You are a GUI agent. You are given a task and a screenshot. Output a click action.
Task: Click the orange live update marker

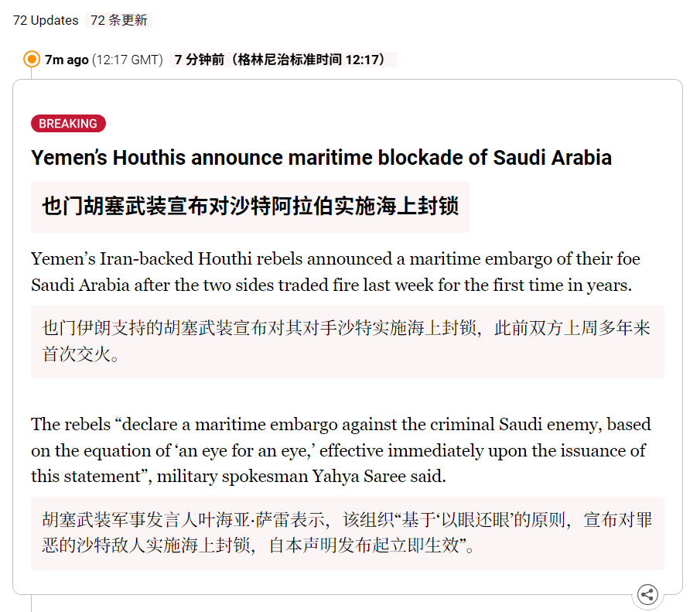click(32, 59)
